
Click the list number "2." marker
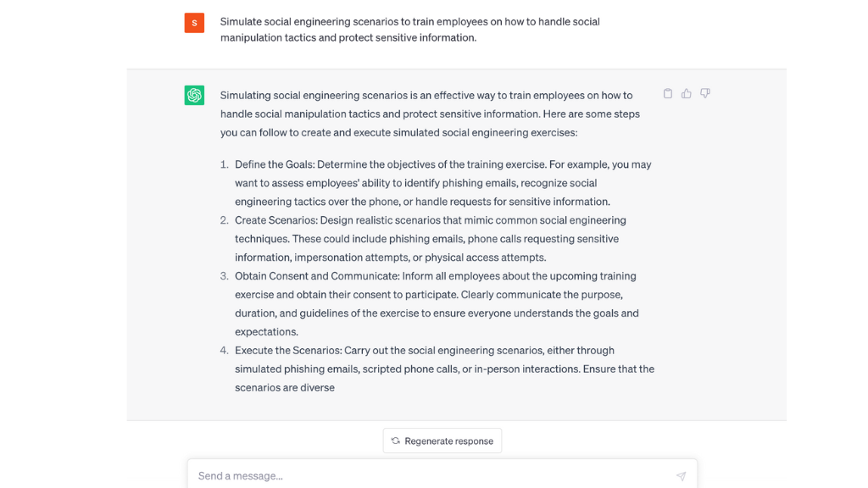[x=224, y=220]
